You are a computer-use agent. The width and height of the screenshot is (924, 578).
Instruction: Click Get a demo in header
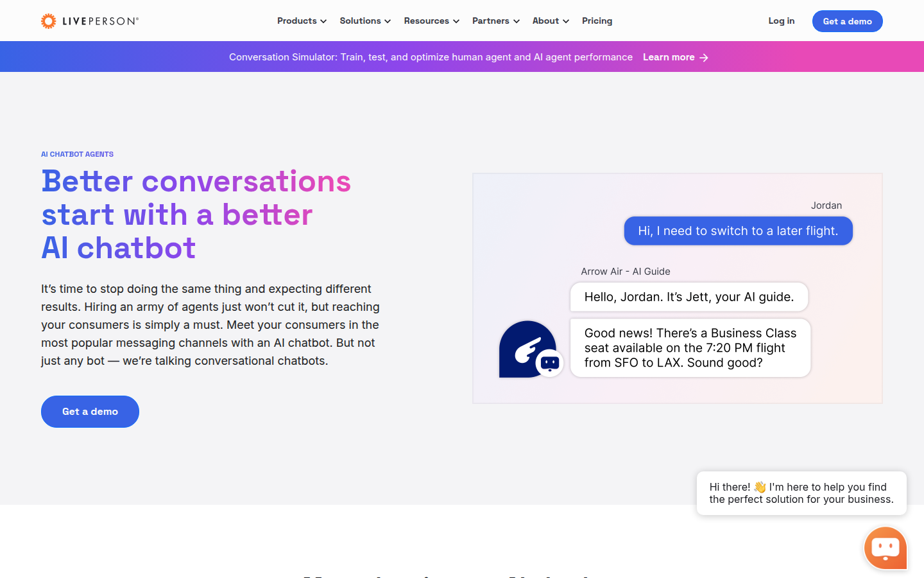847,21
